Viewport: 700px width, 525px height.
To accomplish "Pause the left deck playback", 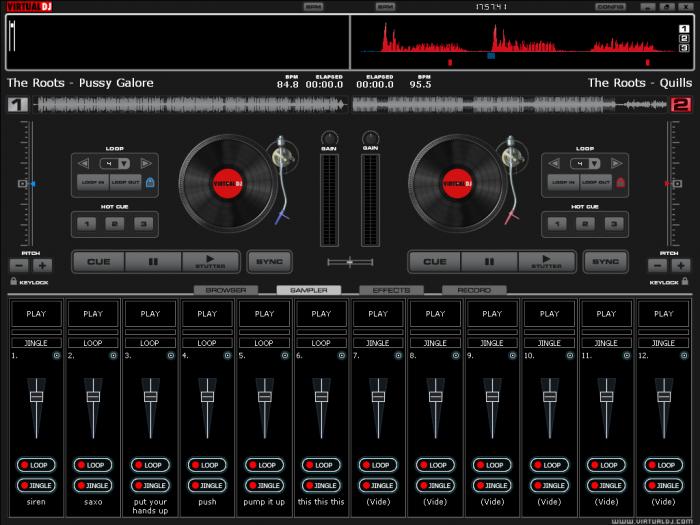I will (153, 262).
